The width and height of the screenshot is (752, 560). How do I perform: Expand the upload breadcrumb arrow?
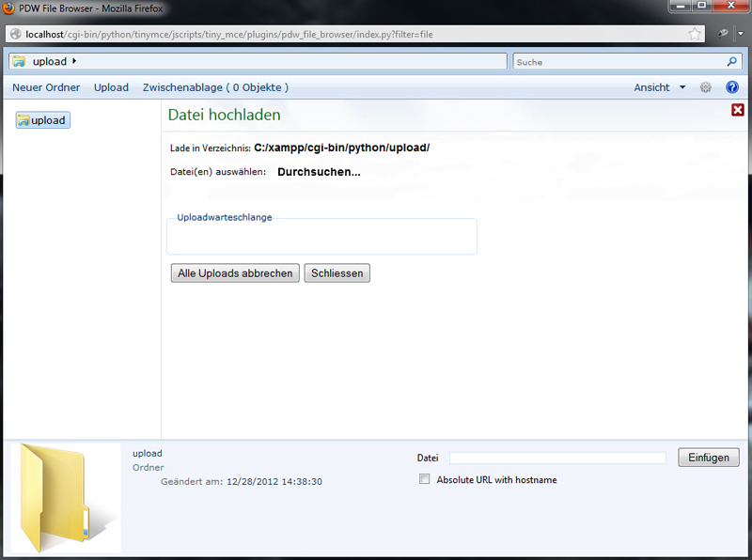[x=74, y=61]
